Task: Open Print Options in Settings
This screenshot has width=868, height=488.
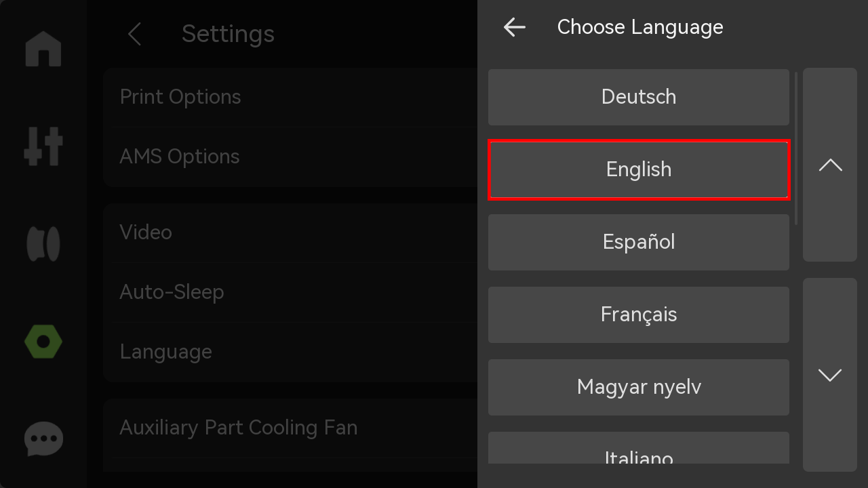Action: 290,97
